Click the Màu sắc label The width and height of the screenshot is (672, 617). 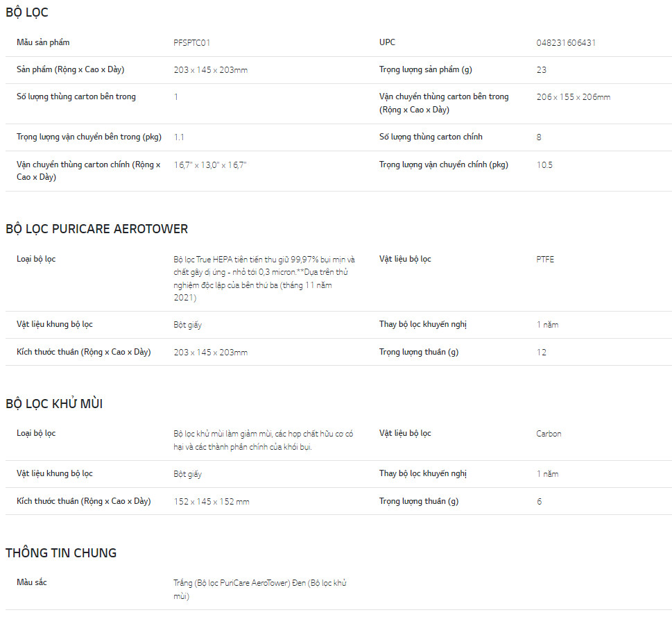(32, 582)
